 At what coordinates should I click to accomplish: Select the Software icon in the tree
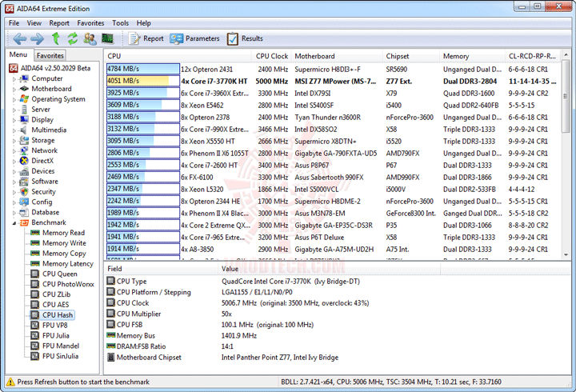[x=24, y=181]
